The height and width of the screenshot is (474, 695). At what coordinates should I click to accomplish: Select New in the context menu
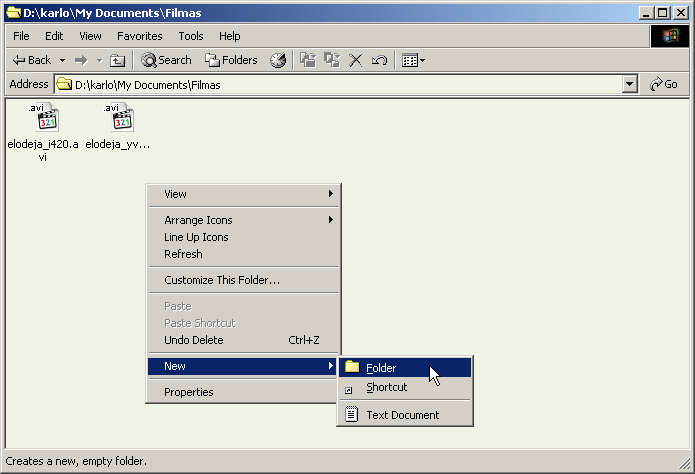point(243,366)
